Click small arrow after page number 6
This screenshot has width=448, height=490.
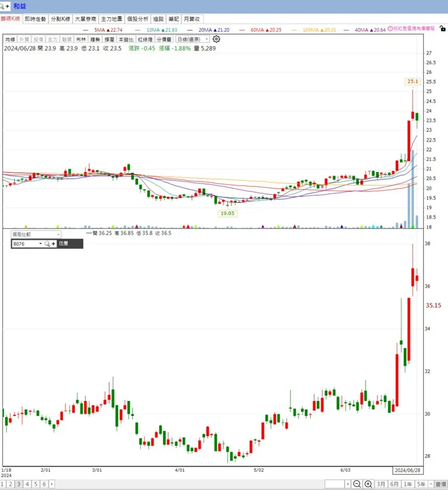click(x=52, y=484)
